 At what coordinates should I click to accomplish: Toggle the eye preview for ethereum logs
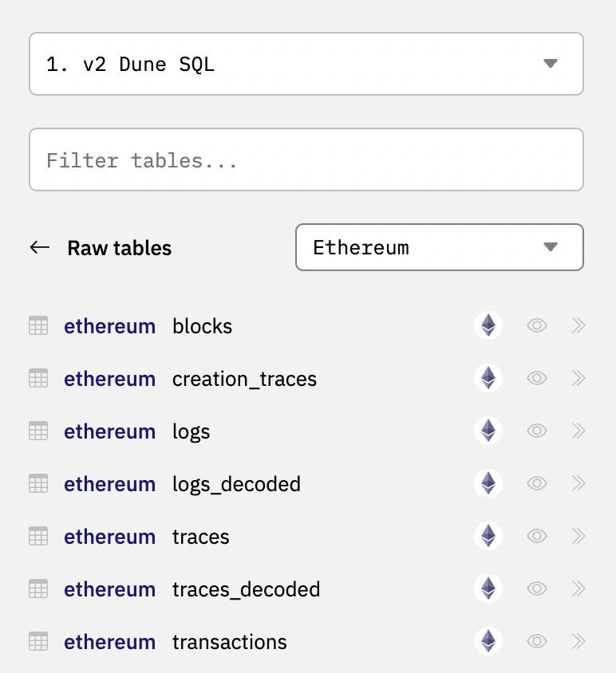536,431
